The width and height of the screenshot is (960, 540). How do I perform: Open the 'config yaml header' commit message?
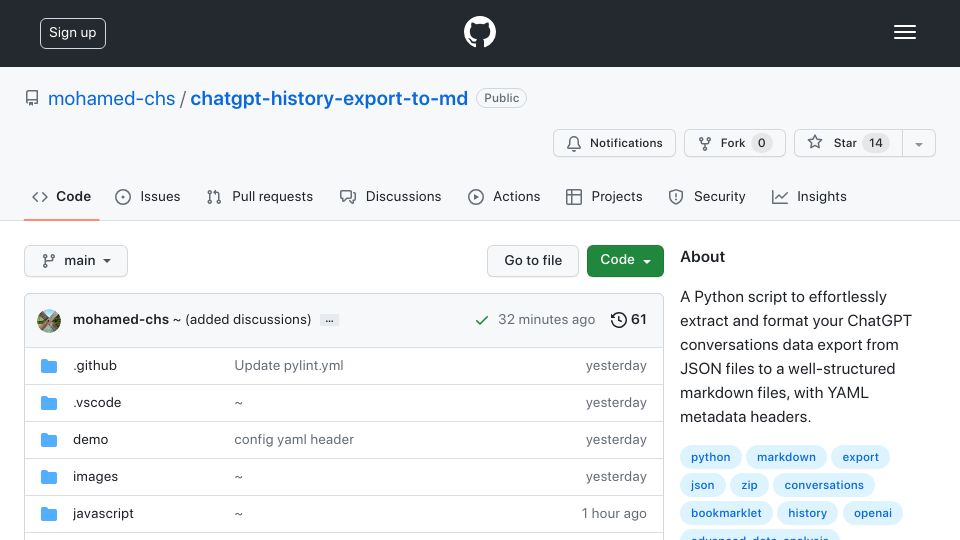point(294,440)
